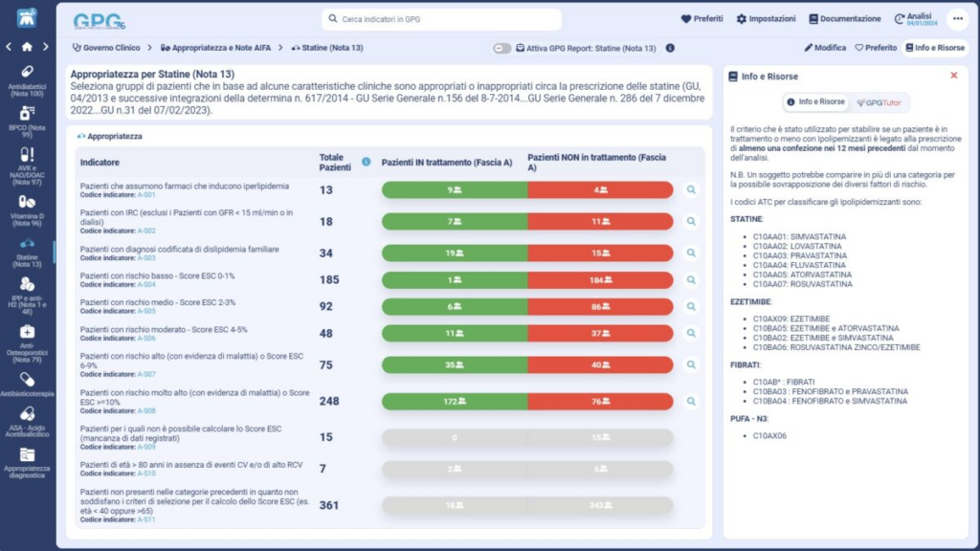Image resolution: width=980 pixels, height=551 pixels.
Task: Click info icon next to Totale Pazienti
Action: point(367,162)
